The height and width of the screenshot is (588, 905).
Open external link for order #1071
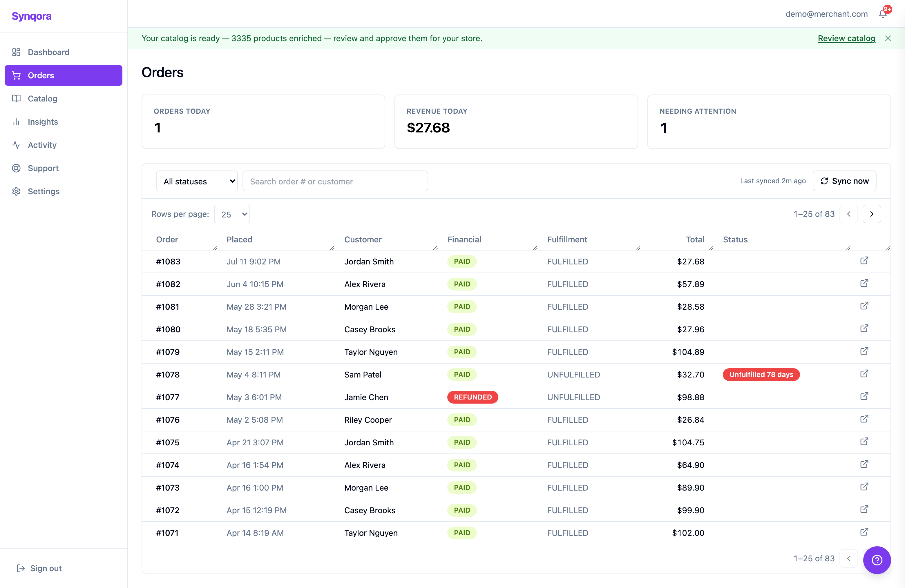click(x=864, y=532)
